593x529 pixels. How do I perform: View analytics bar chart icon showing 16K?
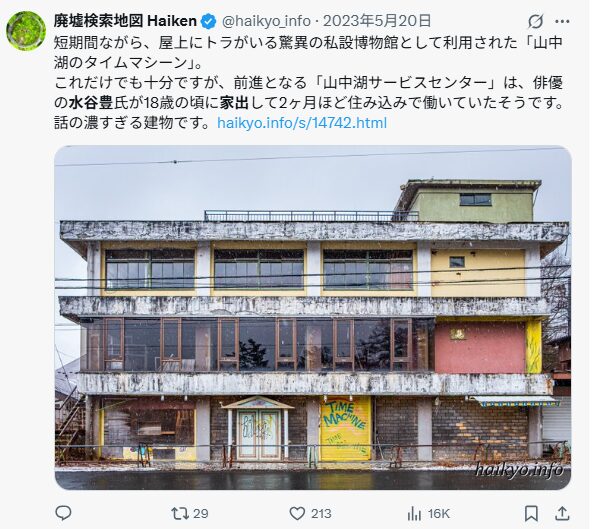pos(414,513)
